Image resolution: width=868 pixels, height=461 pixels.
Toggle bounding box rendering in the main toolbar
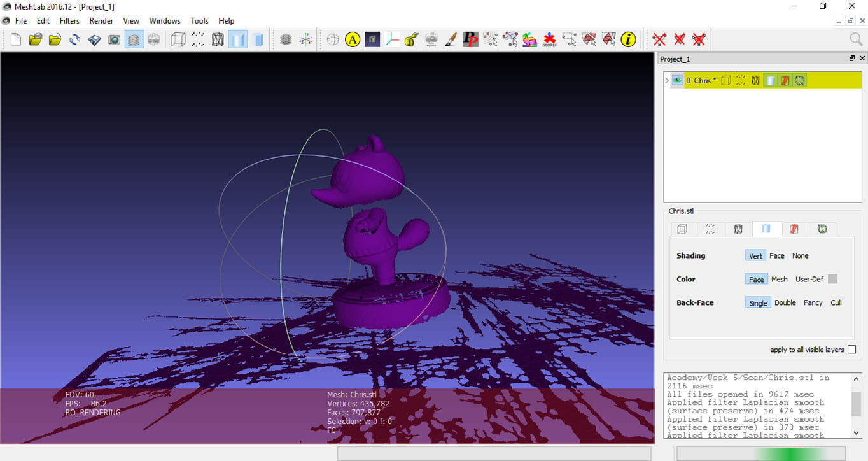click(178, 39)
